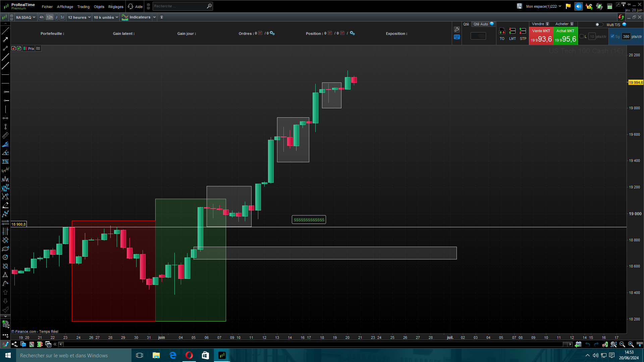Viewport: 644px width, 362px height.
Task: Uncheck the Sg stop checkbox
Action: click(x=612, y=37)
